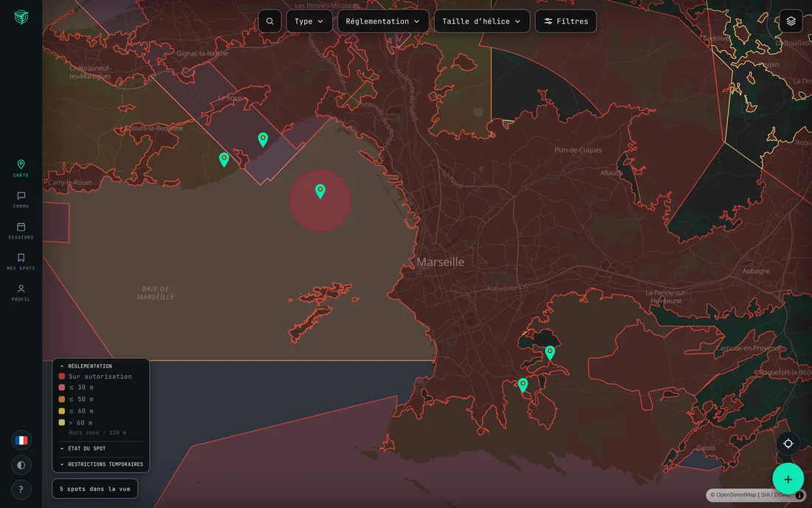Go to the Commu section
Image resolution: width=812 pixels, height=508 pixels.
21,199
